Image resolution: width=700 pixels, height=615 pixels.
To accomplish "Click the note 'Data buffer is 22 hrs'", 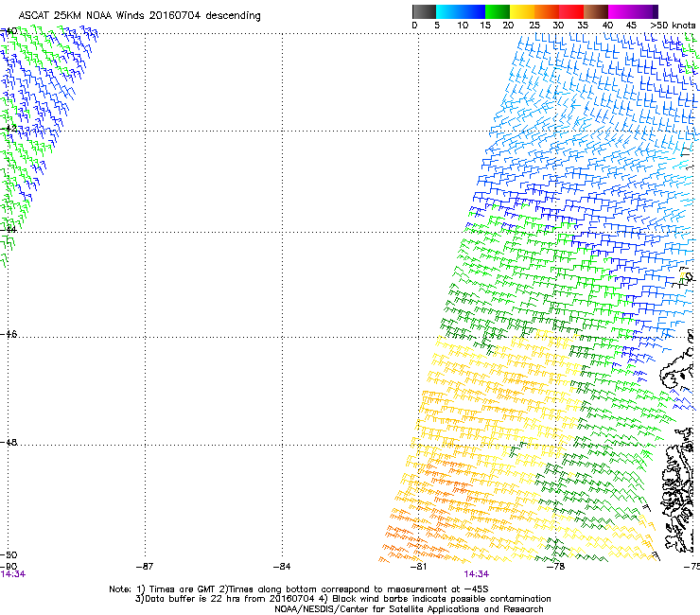I will (182, 599).
